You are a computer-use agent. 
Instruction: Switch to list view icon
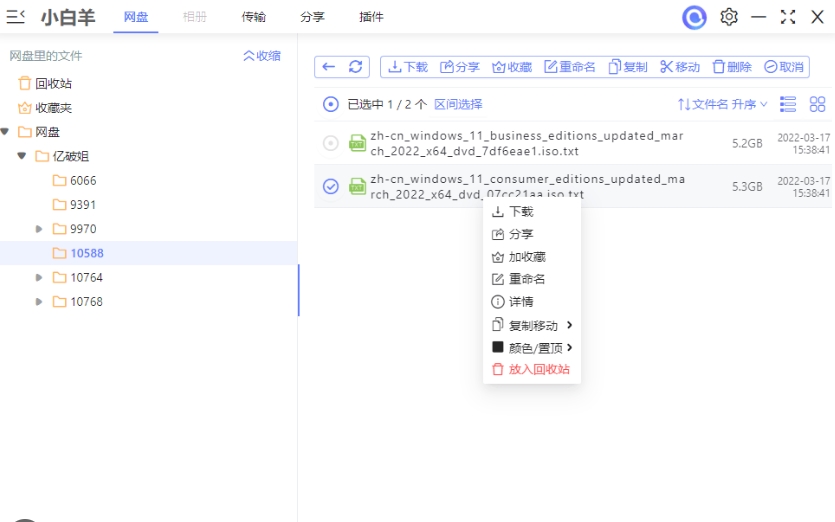click(788, 104)
